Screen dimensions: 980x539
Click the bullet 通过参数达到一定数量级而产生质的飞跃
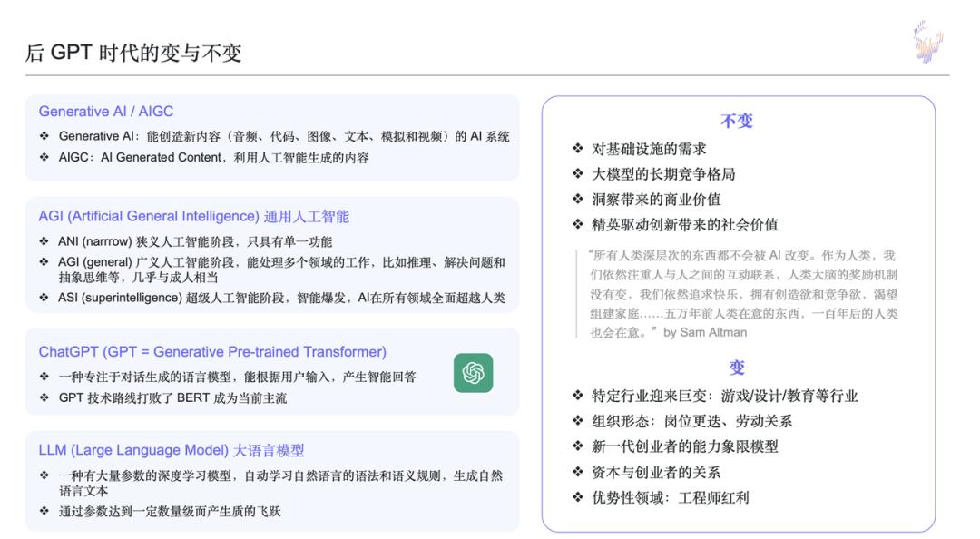pyautogui.click(x=170, y=512)
